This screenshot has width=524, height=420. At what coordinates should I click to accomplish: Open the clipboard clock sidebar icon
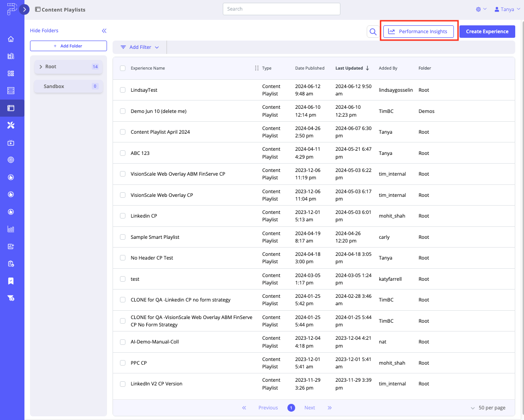11,264
